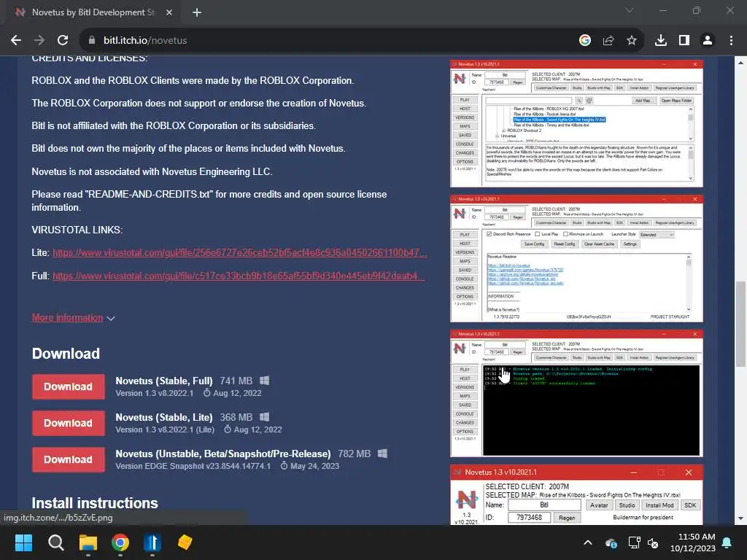Open the Novetus console screenshot thumbnail
This screenshot has width=747, height=560.
click(x=576, y=393)
